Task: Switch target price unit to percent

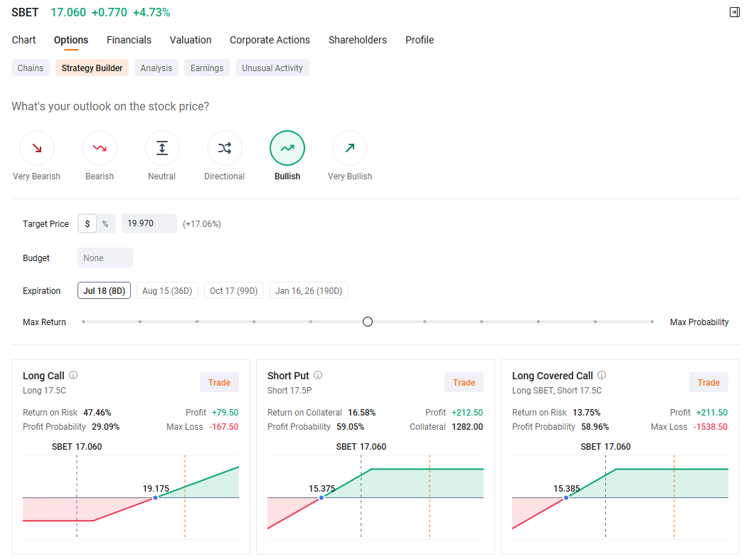Action: coord(105,223)
